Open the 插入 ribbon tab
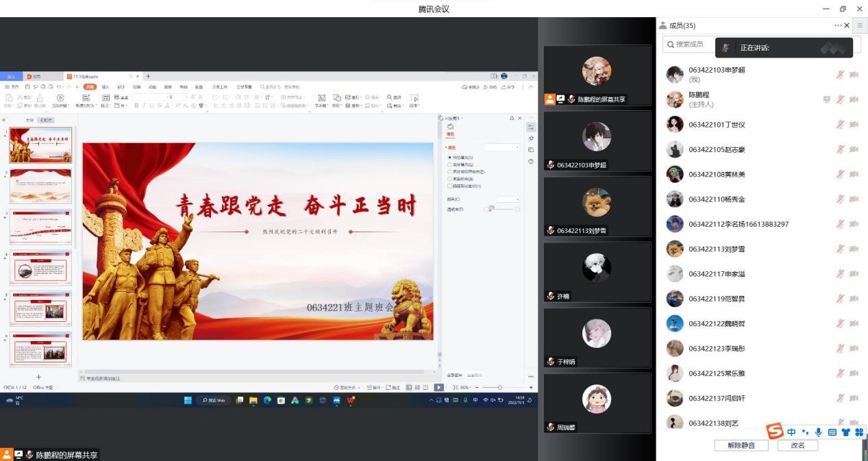 tap(106, 87)
